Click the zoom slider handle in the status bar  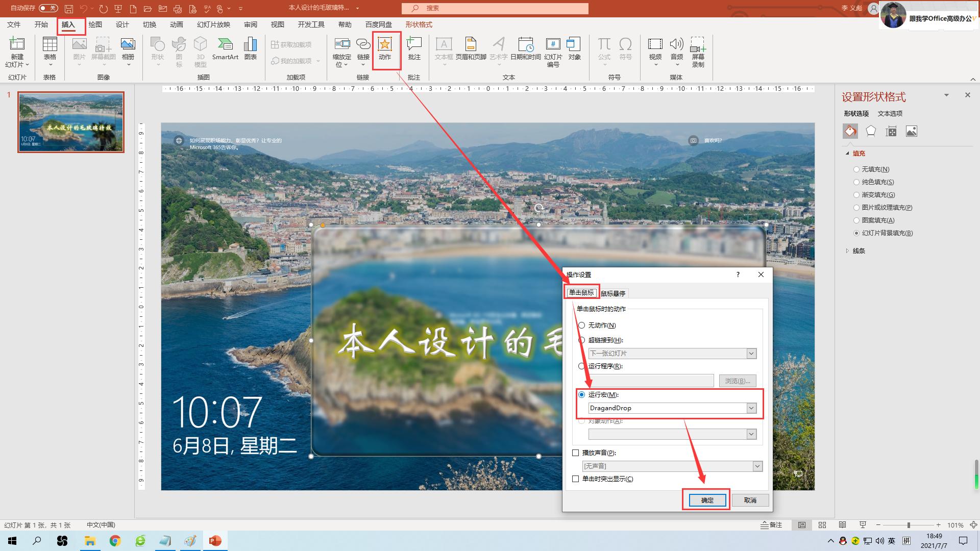coord(909,525)
